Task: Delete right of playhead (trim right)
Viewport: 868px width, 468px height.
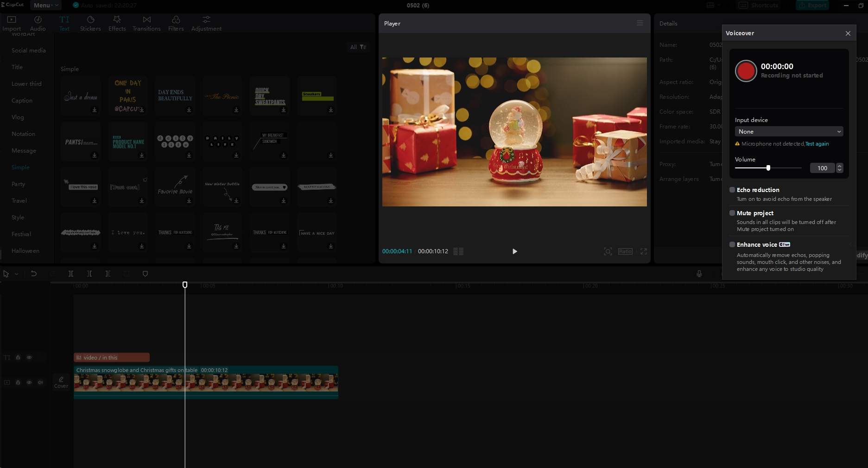Action: point(108,274)
